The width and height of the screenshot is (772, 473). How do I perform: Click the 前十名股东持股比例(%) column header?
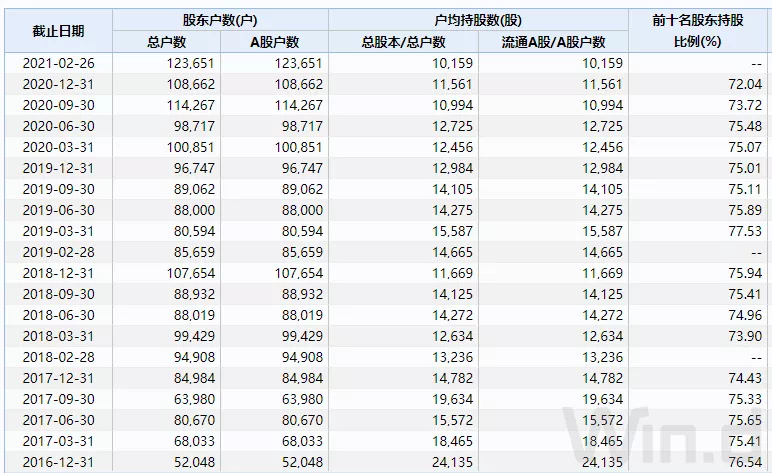pyautogui.click(x=698, y=30)
